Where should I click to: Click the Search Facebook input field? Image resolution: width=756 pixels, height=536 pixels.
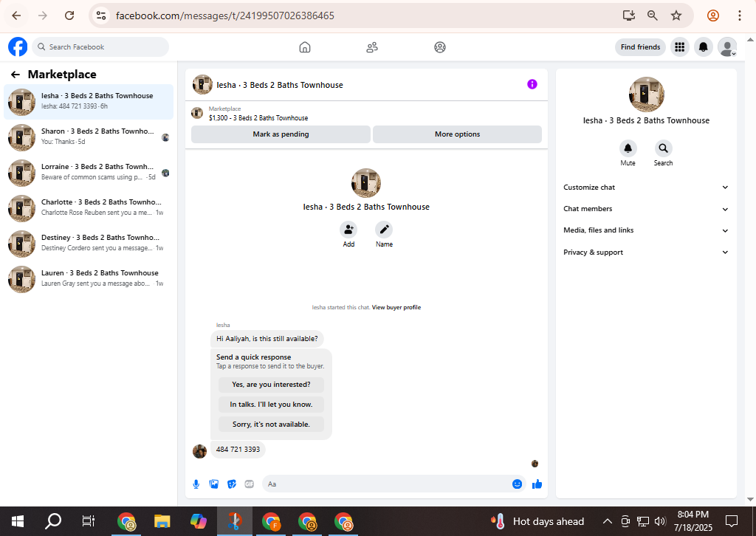(100, 47)
